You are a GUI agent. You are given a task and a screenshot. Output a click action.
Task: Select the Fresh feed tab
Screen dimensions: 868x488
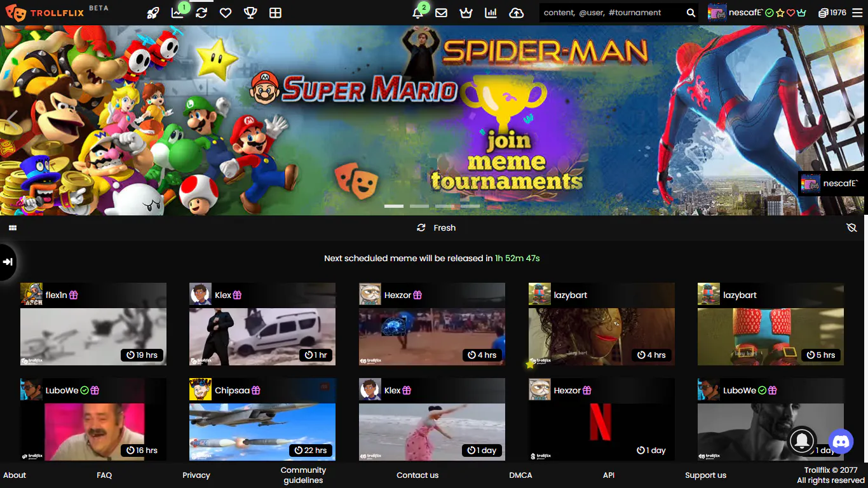tap(437, 227)
